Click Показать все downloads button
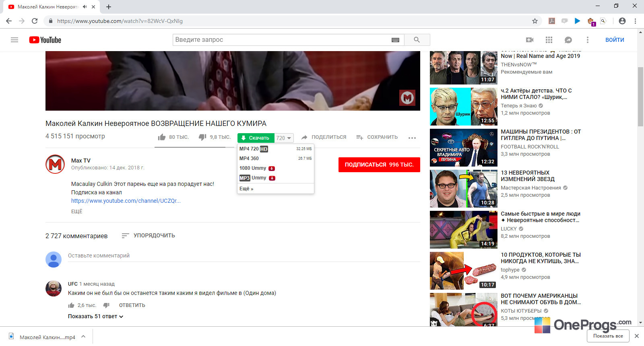The image size is (644, 346). tap(608, 336)
